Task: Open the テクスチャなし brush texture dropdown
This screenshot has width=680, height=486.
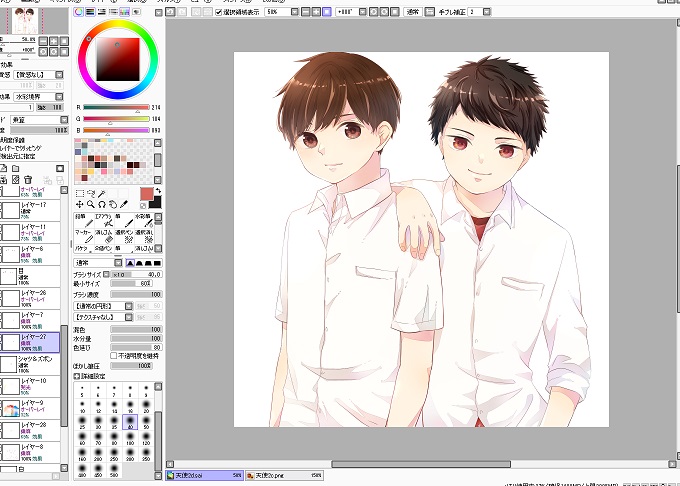Action: point(128,317)
